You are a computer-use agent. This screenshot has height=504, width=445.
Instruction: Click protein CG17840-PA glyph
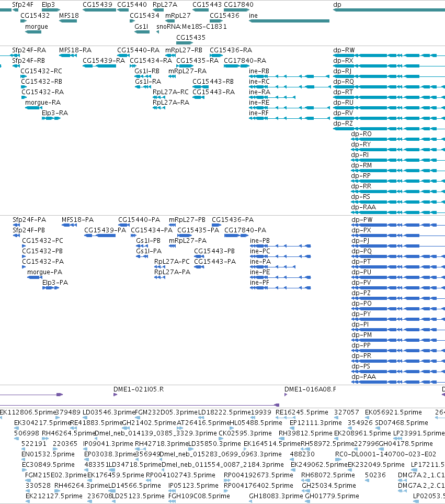(x=237, y=236)
